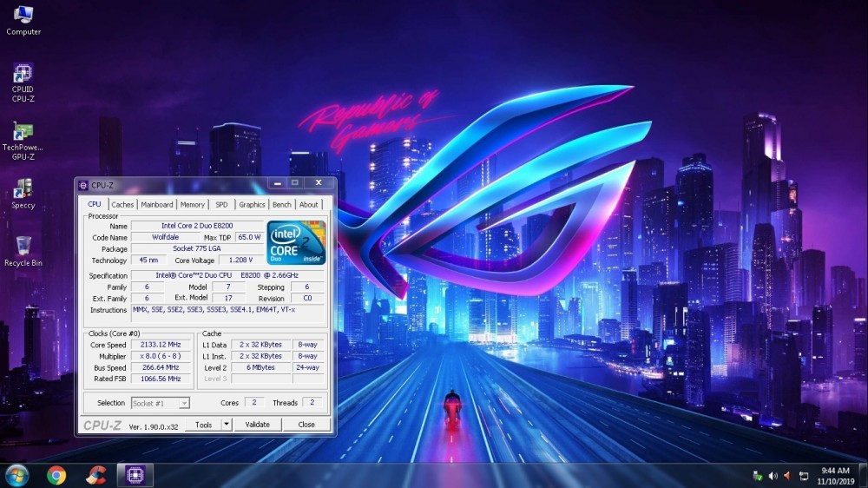Click the Level 2 cache value 6 MBytes
868x488 pixels.
pos(260,367)
